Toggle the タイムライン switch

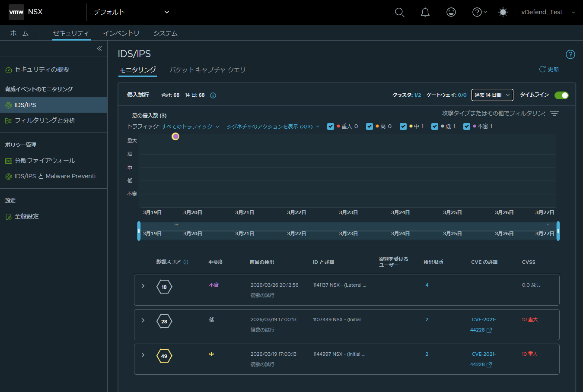(x=561, y=95)
